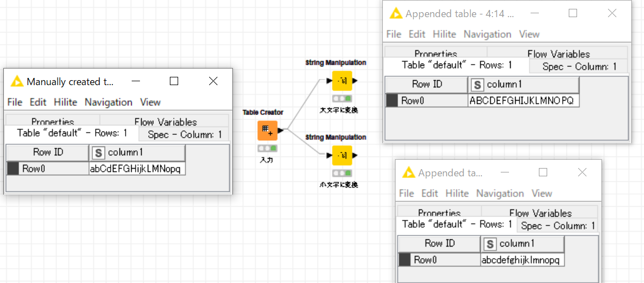Open the File menu in lower Appended table window
The width and height of the screenshot is (644, 283).
(x=407, y=193)
